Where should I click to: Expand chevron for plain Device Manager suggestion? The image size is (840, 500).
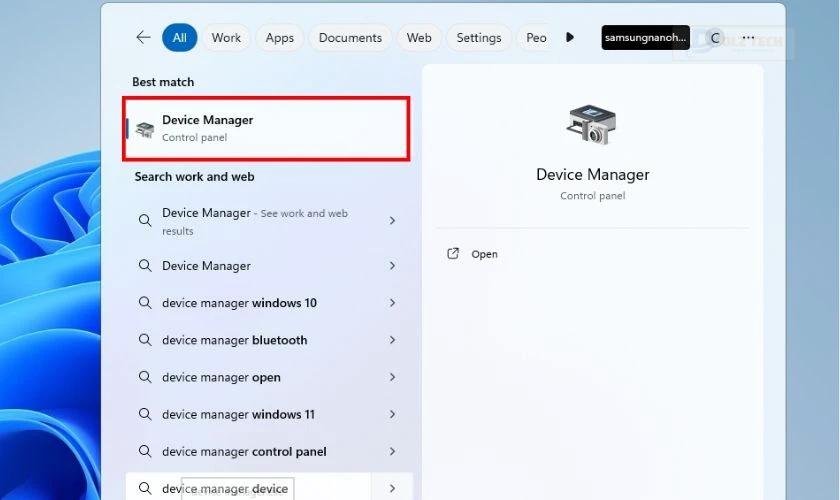(392, 266)
